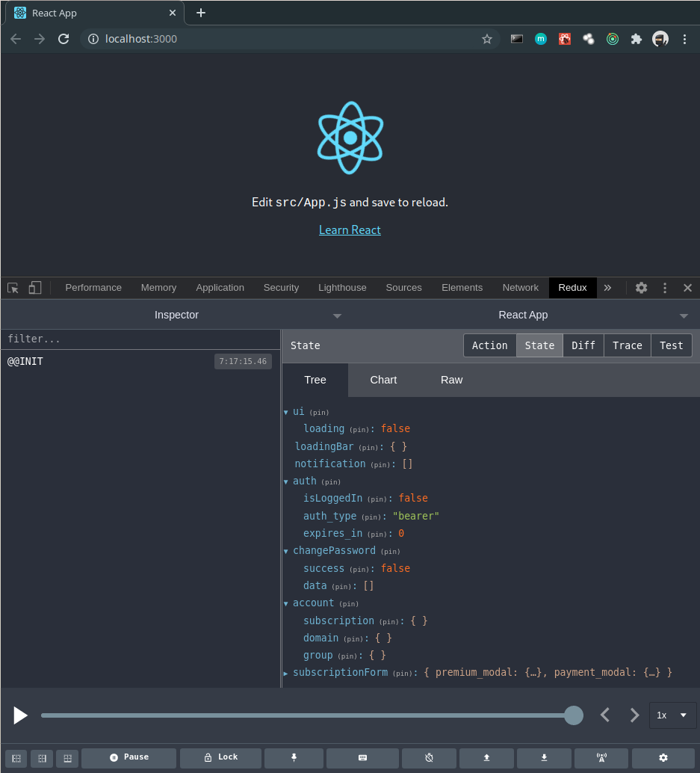Click the white circles extension icon
This screenshot has height=773, width=700.
point(588,39)
